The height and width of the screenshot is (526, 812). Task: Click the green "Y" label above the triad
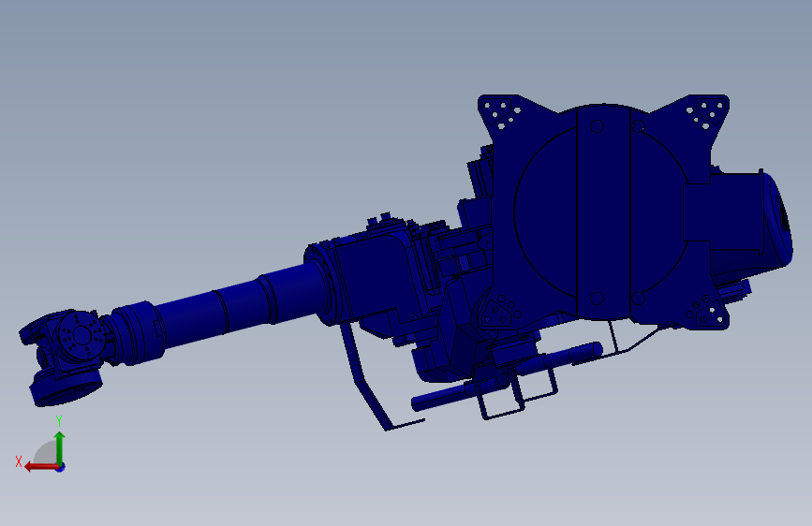click(x=59, y=421)
